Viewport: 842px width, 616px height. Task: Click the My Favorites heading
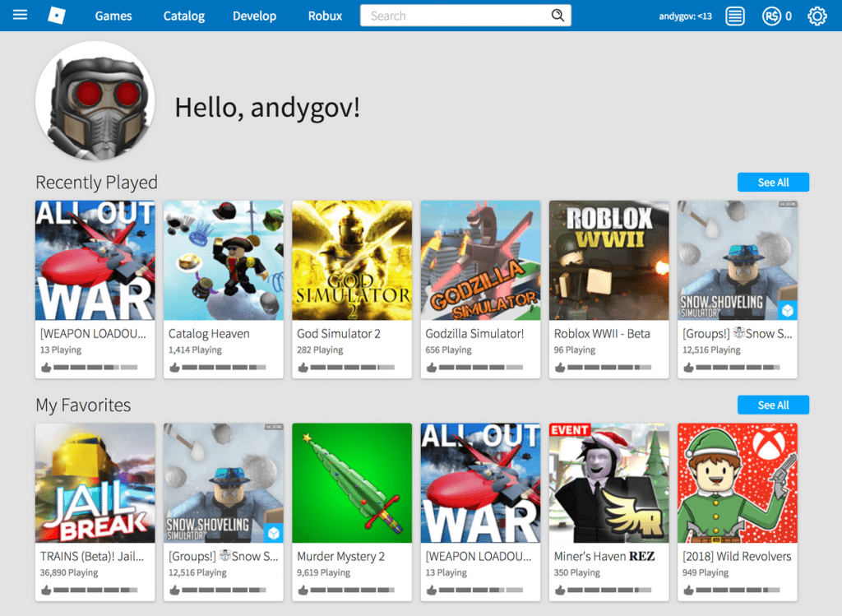pyautogui.click(x=83, y=405)
